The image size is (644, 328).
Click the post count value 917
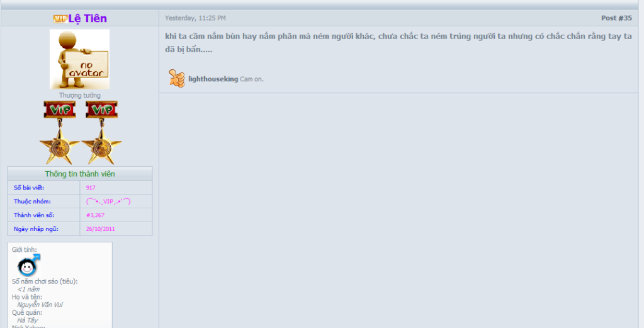click(91, 188)
